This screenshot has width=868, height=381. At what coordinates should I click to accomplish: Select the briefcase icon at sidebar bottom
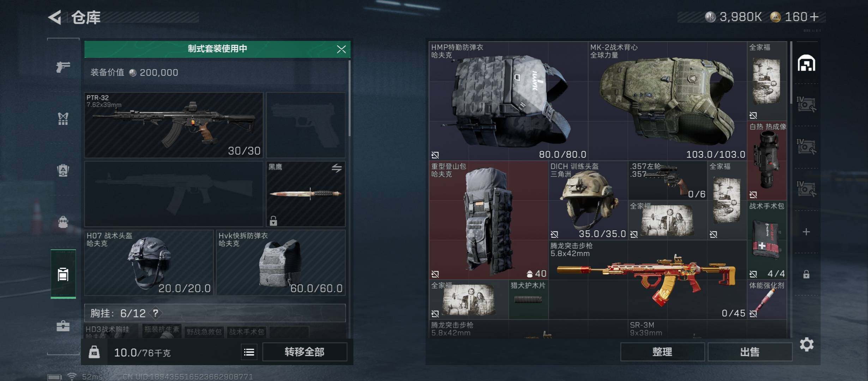click(x=63, y=325)
